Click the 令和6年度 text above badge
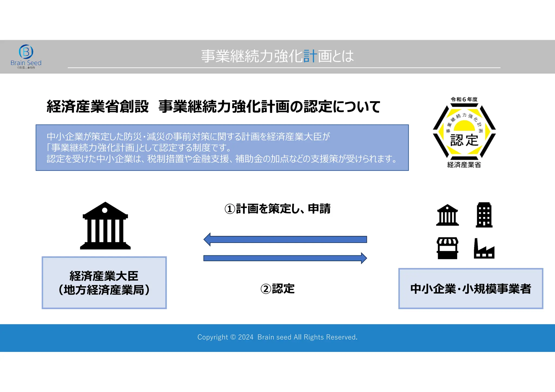 [x=464, y=99]
